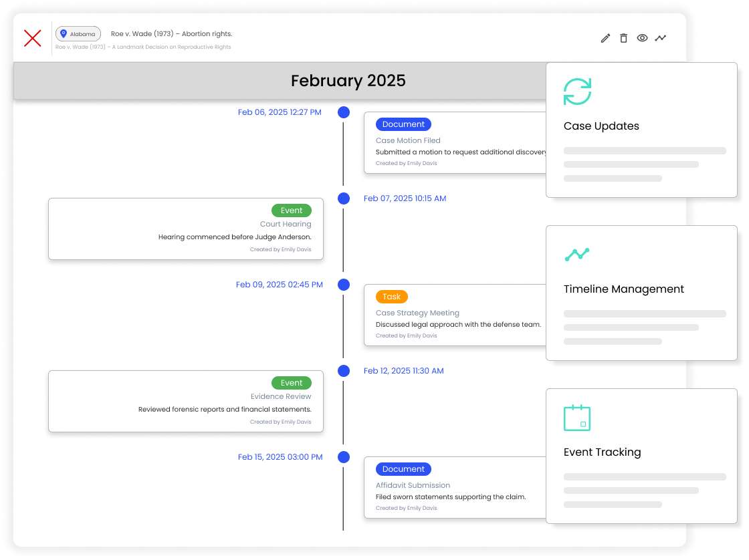
Task: Open the Case Updates panel card
Action: click(641, 130)
